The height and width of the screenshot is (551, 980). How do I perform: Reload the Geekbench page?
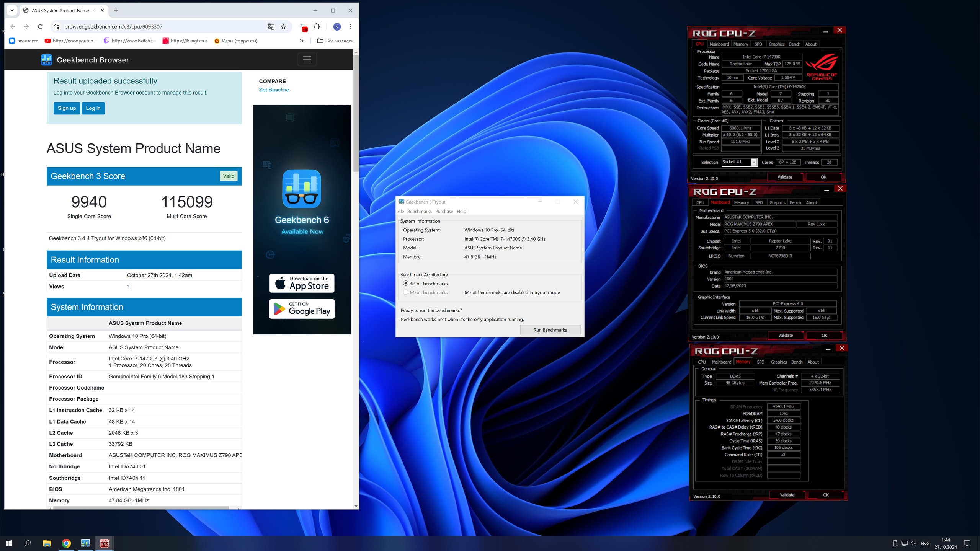40,27
